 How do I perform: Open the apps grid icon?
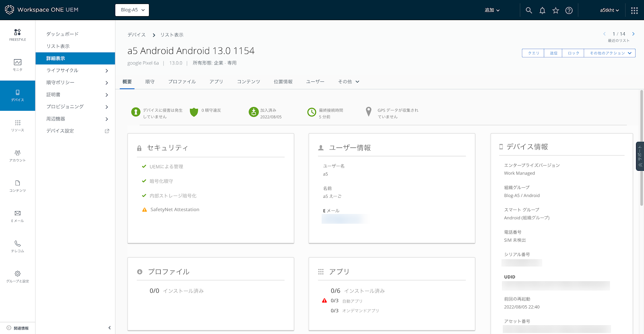(x=634, y=10)
